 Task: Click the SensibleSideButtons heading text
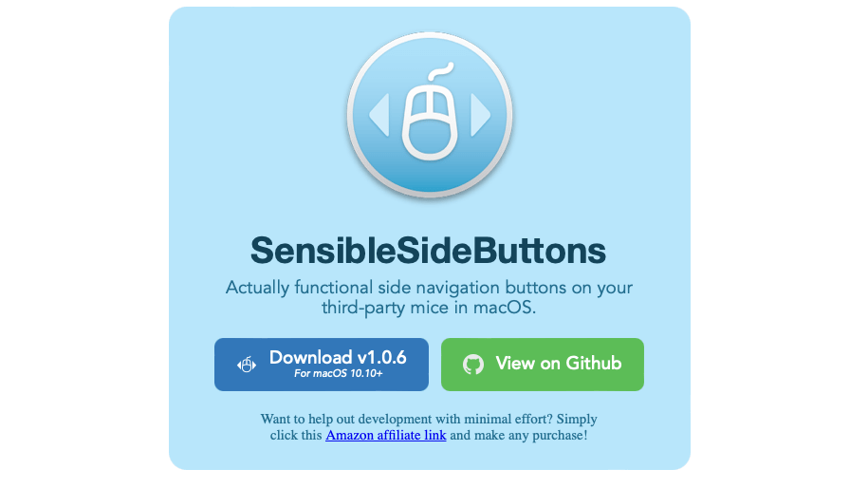click(x=429, y=251)
